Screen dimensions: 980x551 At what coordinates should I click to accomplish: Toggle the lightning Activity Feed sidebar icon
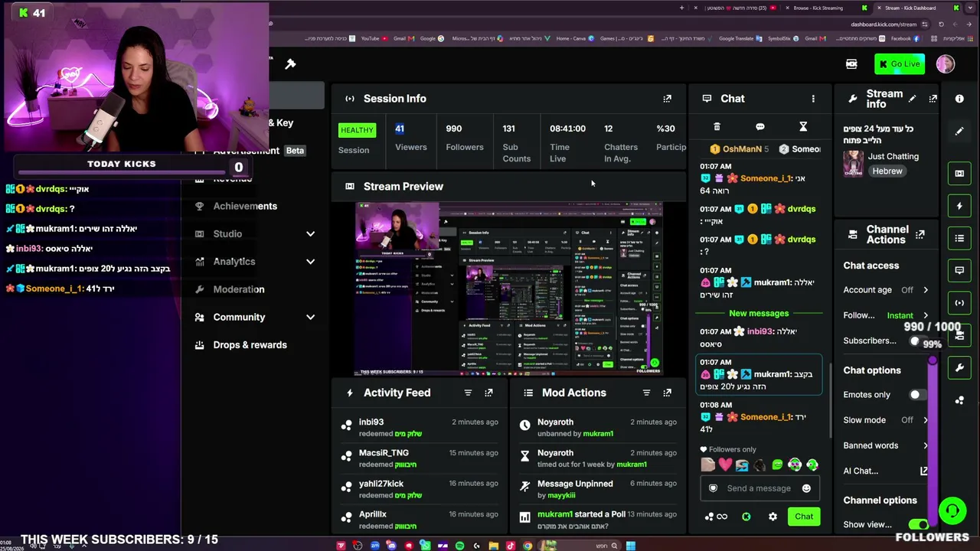tap(959, 206)
